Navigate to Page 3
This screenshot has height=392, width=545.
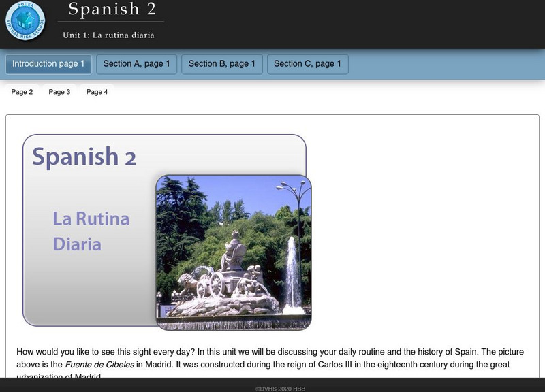click(x=59, y=92)
